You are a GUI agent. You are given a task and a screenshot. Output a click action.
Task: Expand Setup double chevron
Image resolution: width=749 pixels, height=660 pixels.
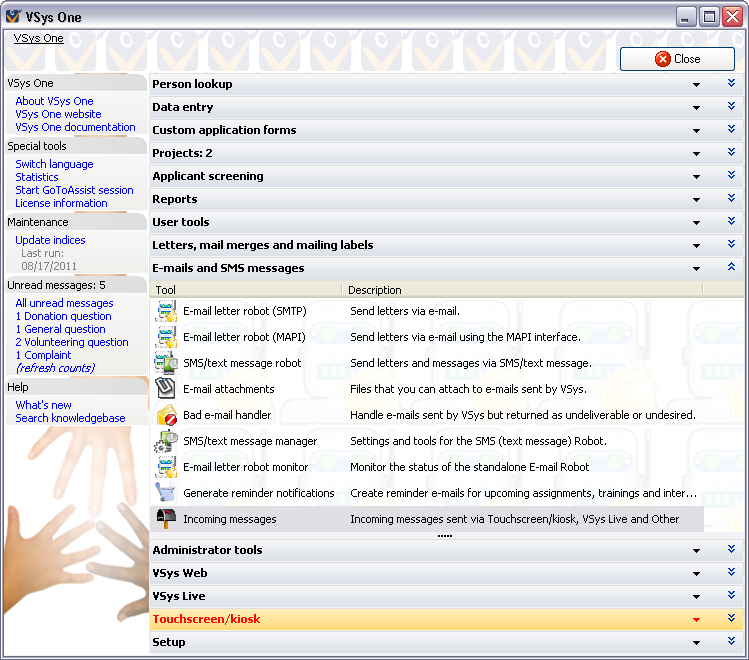[731, 641]
